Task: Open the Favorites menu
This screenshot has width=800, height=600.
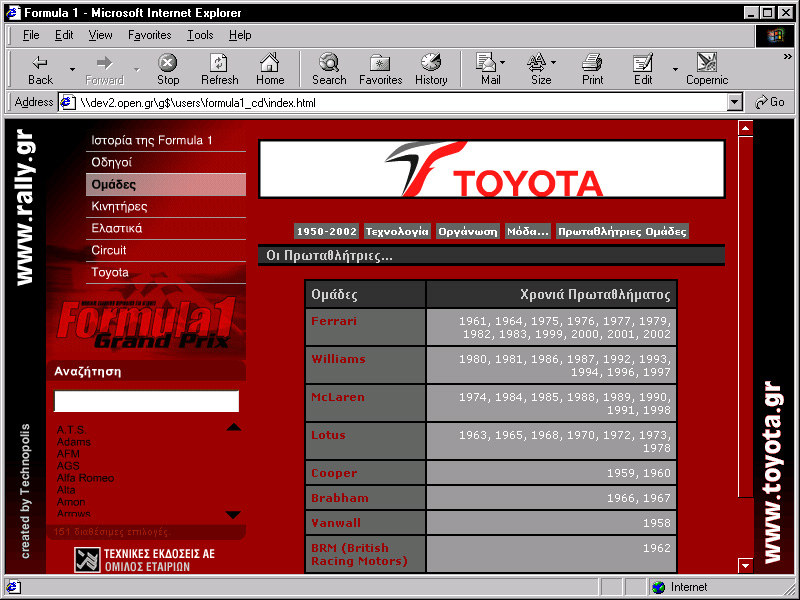Action: click(149, 35)
